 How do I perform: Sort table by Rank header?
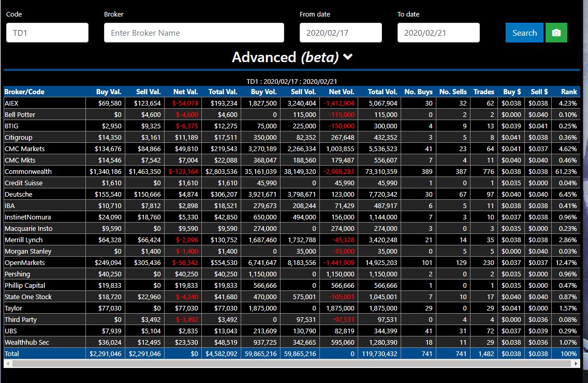(x=569, y=92)
